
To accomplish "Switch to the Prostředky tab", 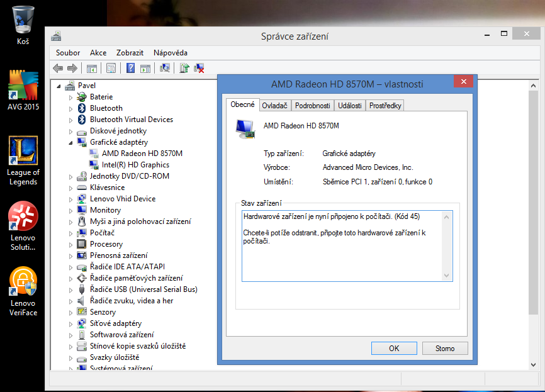I will (385, 106).
